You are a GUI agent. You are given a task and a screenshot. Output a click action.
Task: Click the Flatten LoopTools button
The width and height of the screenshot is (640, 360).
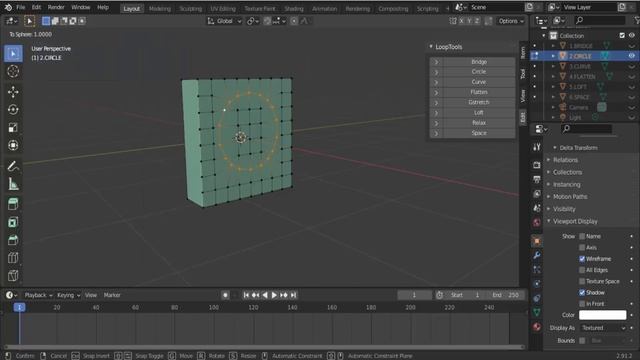479,92
